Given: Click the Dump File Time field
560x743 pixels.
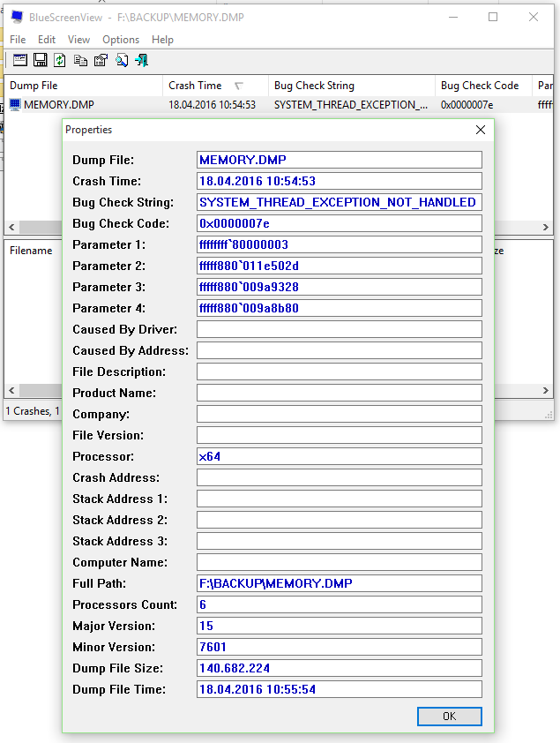Looking at the screenshot, I should click(x=340, y=689).
